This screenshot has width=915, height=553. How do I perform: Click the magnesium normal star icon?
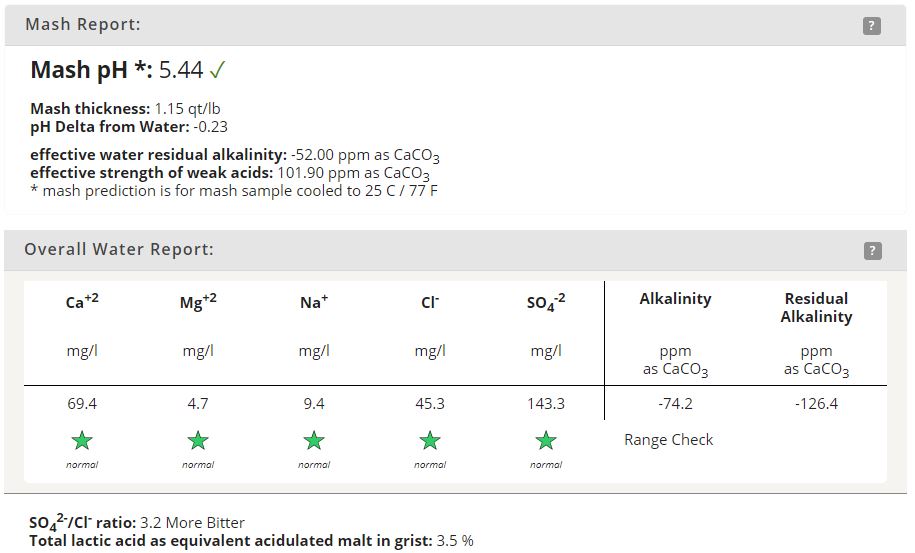tap(198, 440)
